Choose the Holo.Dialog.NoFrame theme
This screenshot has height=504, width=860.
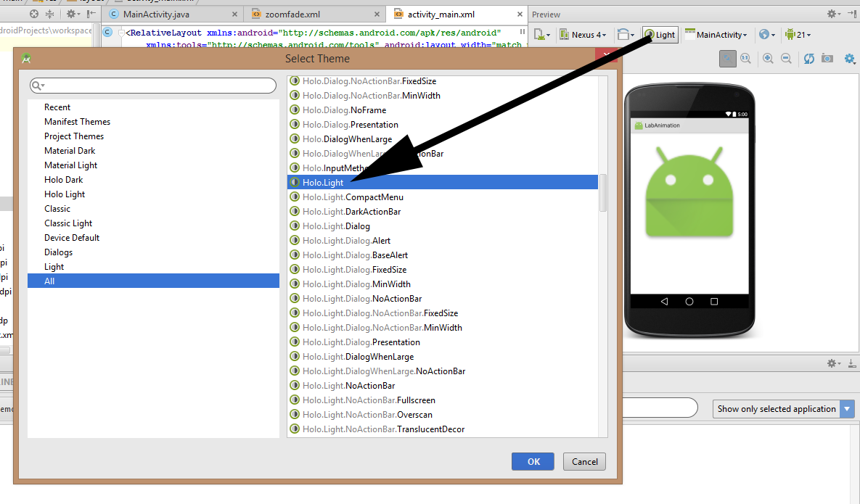click(x=443, y=110)
